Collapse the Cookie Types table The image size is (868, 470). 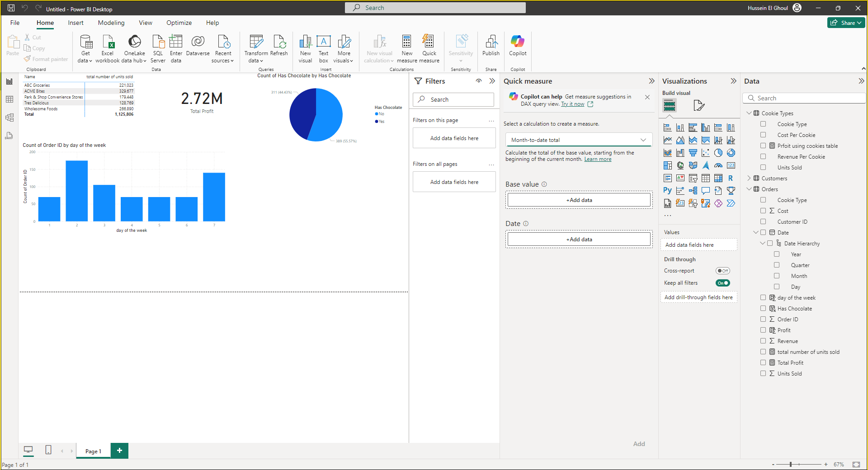click(749, 113)
